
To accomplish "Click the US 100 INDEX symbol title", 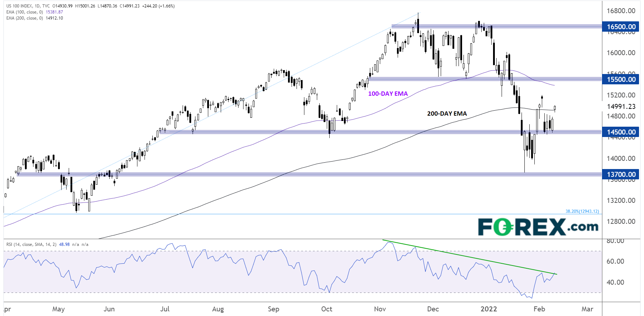I will click(x=19, y=6).
